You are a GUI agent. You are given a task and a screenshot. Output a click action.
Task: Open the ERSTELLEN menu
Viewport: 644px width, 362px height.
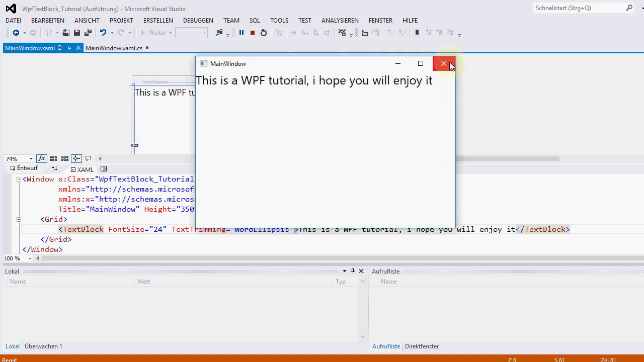pyautogui.click(x=158, y=21)
